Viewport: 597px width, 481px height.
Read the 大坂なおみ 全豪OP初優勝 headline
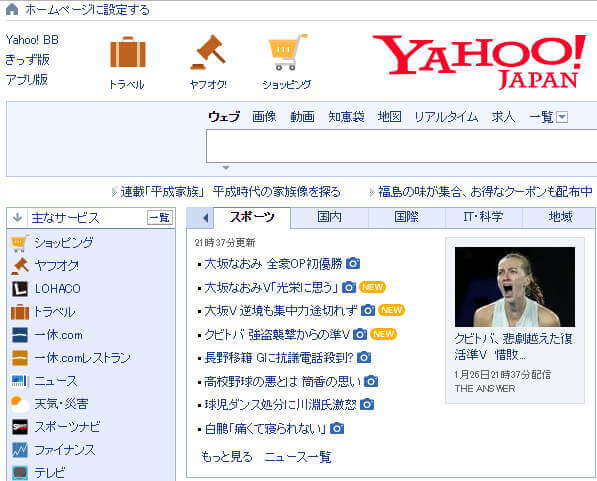click(273, 264)
